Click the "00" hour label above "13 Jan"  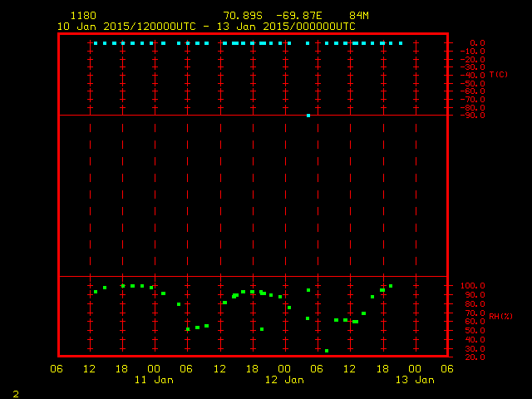click(415, 369)
